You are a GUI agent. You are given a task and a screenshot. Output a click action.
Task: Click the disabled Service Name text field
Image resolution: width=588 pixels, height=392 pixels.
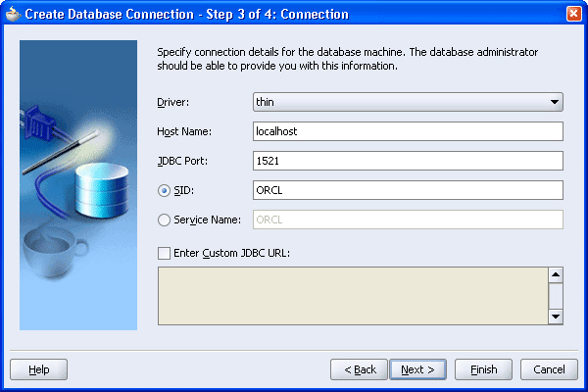point(408,220)
